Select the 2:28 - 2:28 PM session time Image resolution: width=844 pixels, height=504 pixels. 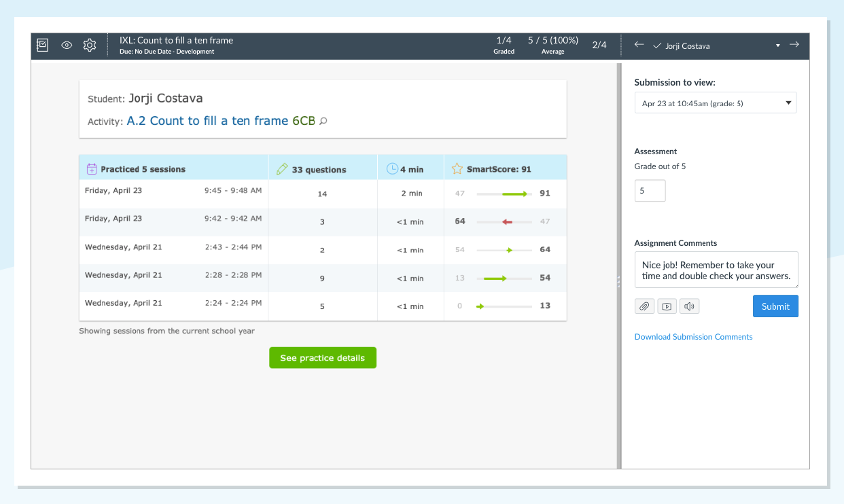pyautogui.click(x=233, y=275)
